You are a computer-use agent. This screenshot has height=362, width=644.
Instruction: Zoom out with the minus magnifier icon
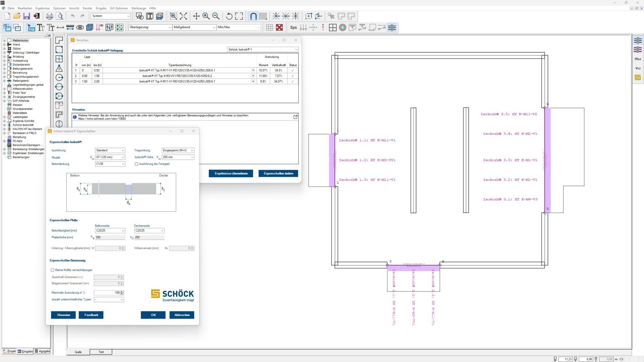click(216, 16)
